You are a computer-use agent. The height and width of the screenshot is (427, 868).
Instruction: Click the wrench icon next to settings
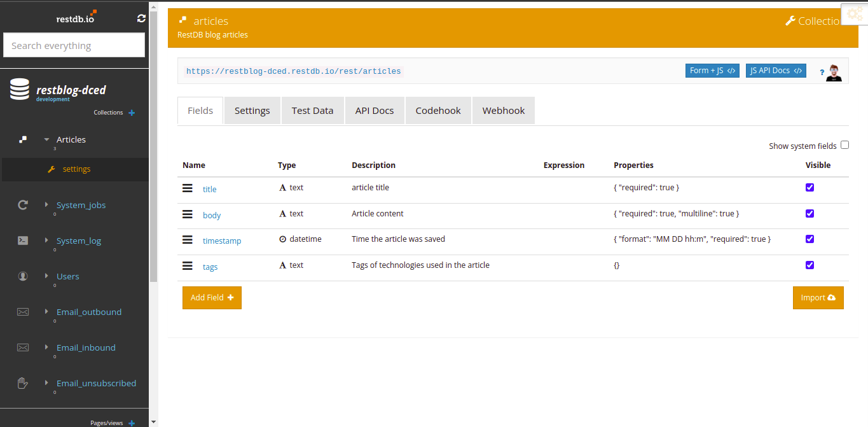52,169
